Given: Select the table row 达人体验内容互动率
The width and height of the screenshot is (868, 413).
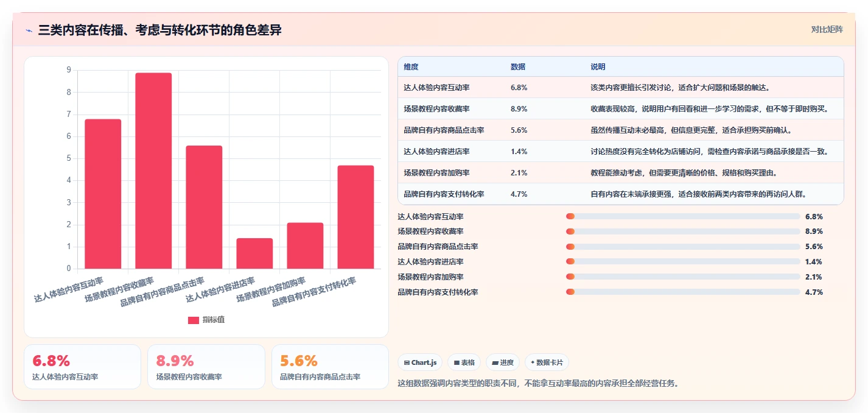Looking at the screenshot, I should (621, 88).
